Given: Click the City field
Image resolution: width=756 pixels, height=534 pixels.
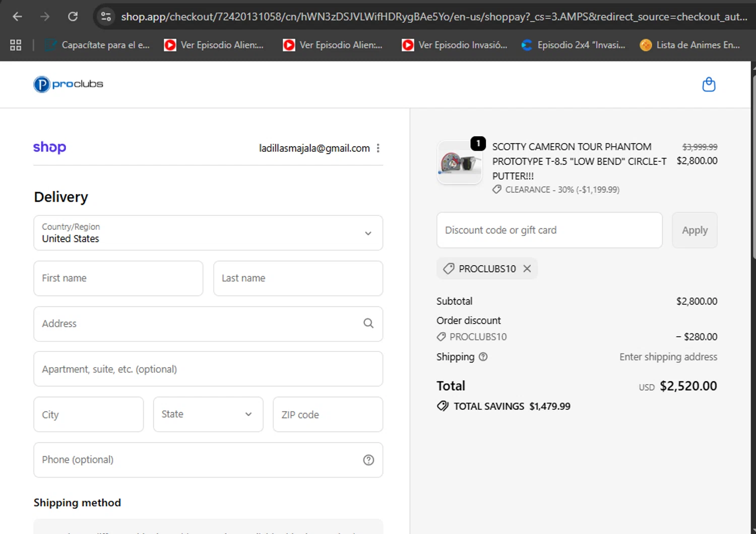Looking at the screenshot, I should (x=89, y=414).
